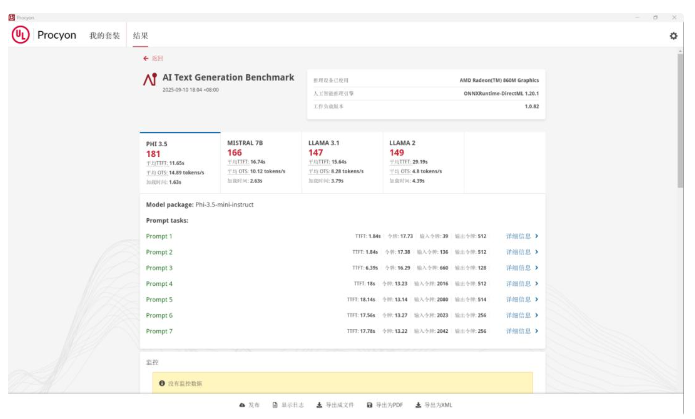Click the Prompt 3 output tokens '128' value
This screenshot has width=695, height=419.
tap(482, 268)
